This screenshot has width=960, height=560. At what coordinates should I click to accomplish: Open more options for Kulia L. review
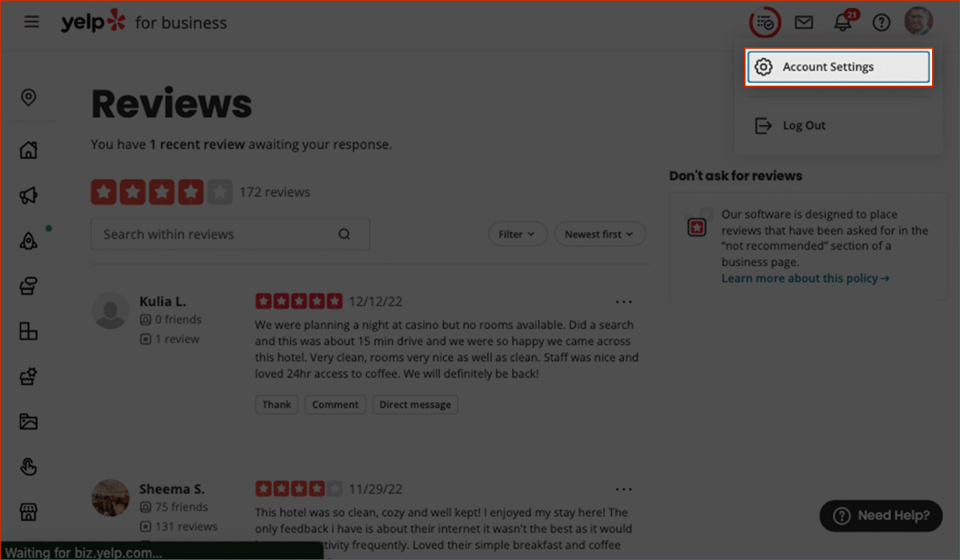(x=624, y=302)
